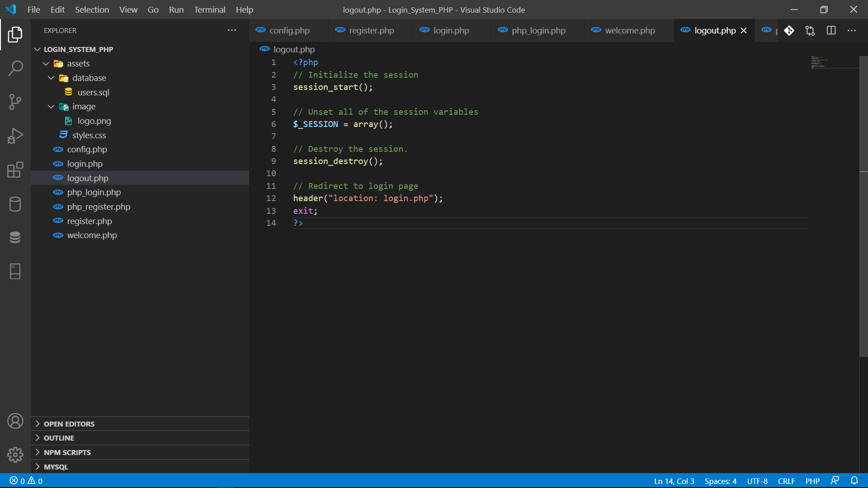Image resolution: width=868 pixels, height=488 pixels.
Task: Open the Run and Debug panel
Action: pos(15,136)
